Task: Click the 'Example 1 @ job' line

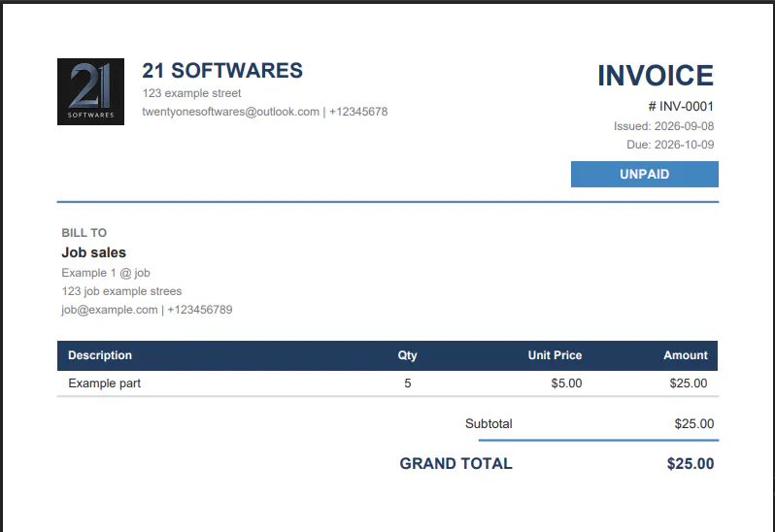Action: [x=106, y=273]
